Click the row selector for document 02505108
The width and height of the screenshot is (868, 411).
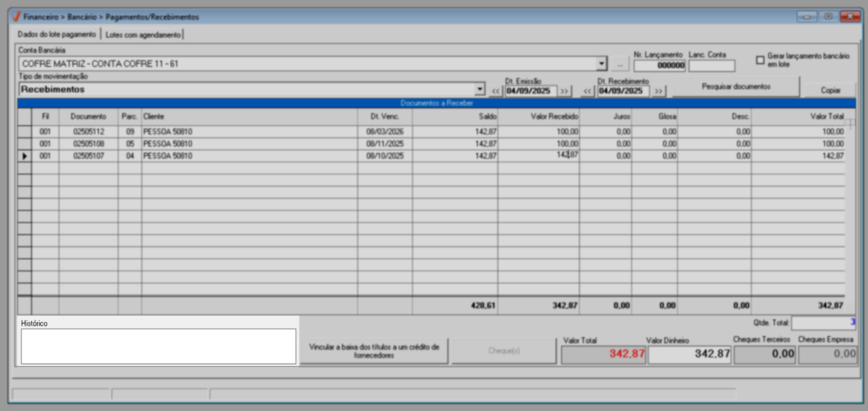point(24,144)
